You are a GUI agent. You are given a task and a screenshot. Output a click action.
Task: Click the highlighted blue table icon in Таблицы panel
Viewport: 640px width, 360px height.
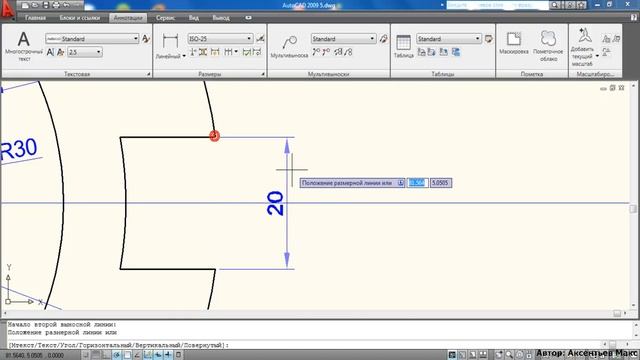click(456, 52)
